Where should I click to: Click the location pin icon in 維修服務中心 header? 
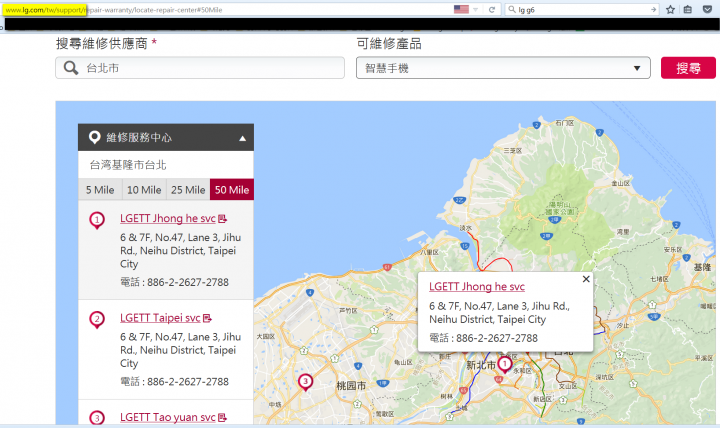point(95,137)
